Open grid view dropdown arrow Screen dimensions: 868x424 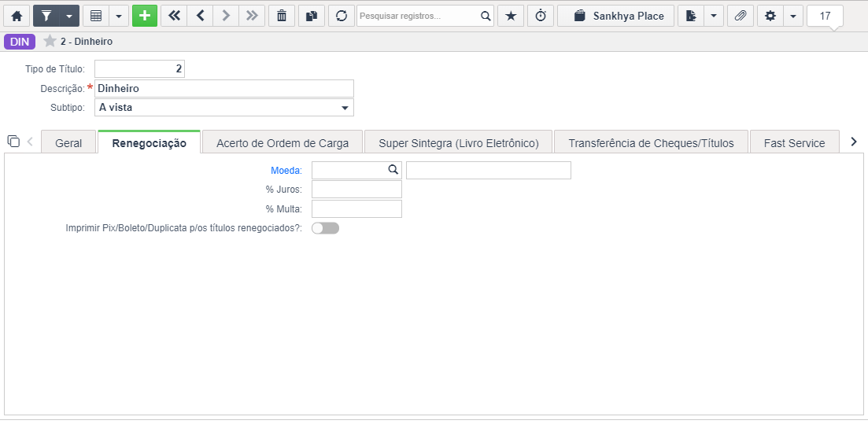coord(119,16)
